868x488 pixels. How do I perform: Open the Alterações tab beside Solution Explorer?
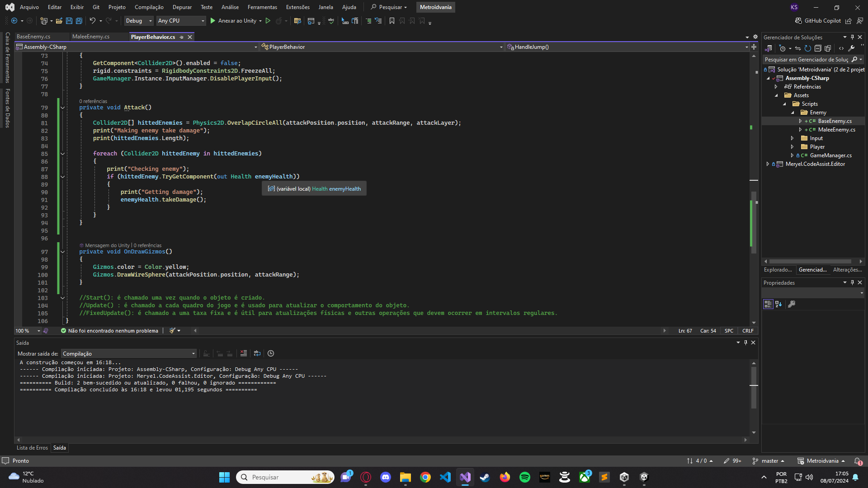point(847,270)
